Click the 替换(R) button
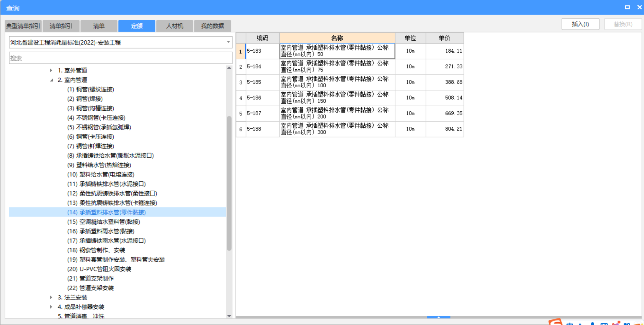644x325 pixels. click(623, 24)
